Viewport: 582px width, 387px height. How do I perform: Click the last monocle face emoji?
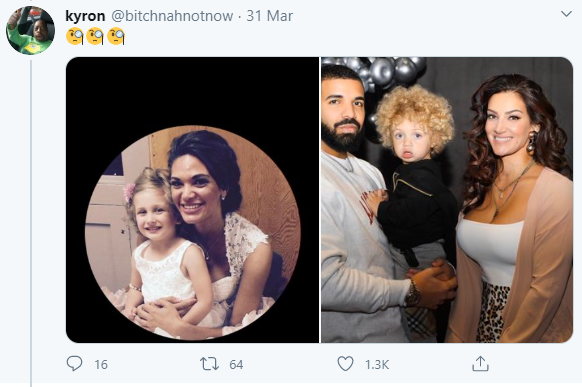116,37
